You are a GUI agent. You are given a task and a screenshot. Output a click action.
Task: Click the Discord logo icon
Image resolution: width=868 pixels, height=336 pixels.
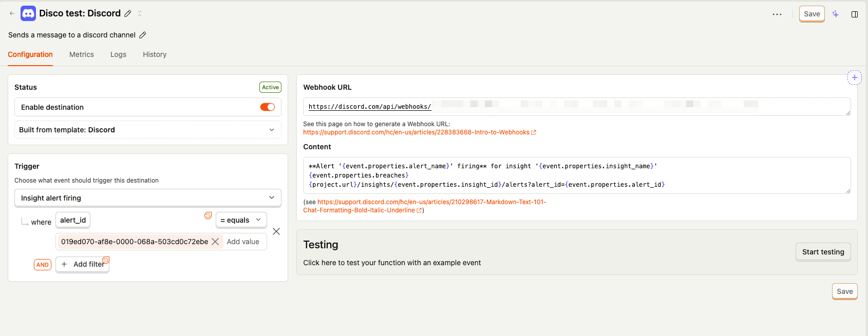click(x=28, y=13)
